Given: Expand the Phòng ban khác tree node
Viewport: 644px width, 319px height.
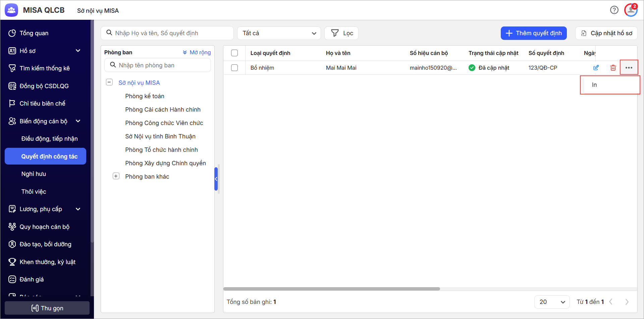Looking at the screenshot, I should tap(116, 176).
